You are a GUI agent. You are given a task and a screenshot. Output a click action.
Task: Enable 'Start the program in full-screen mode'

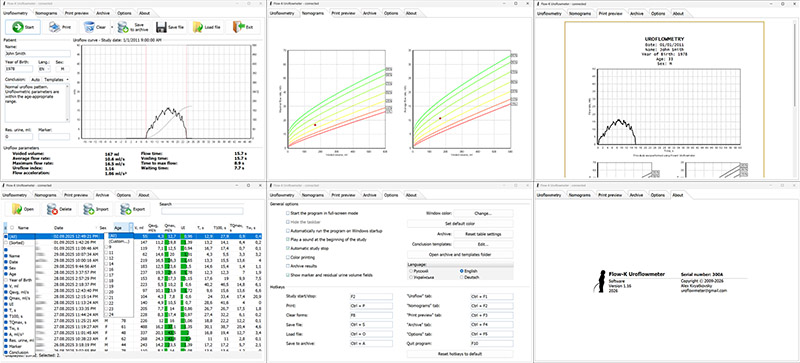(287, 213)
